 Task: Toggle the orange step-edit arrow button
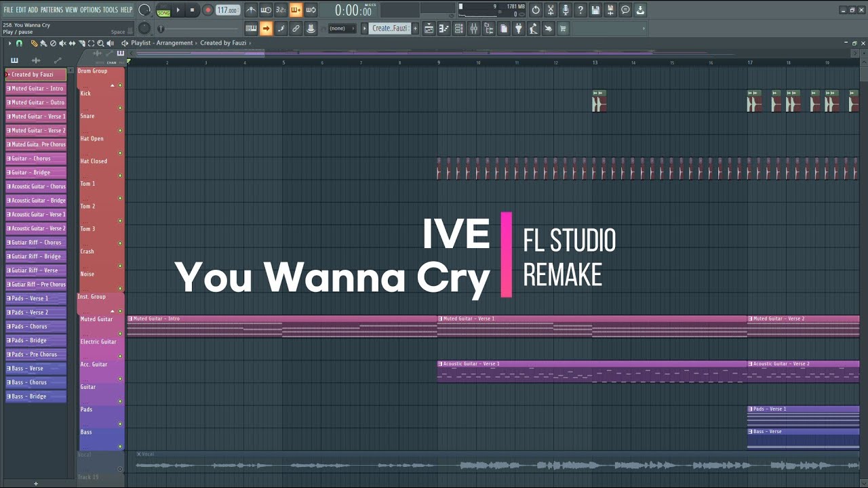[x=266, y=28]
